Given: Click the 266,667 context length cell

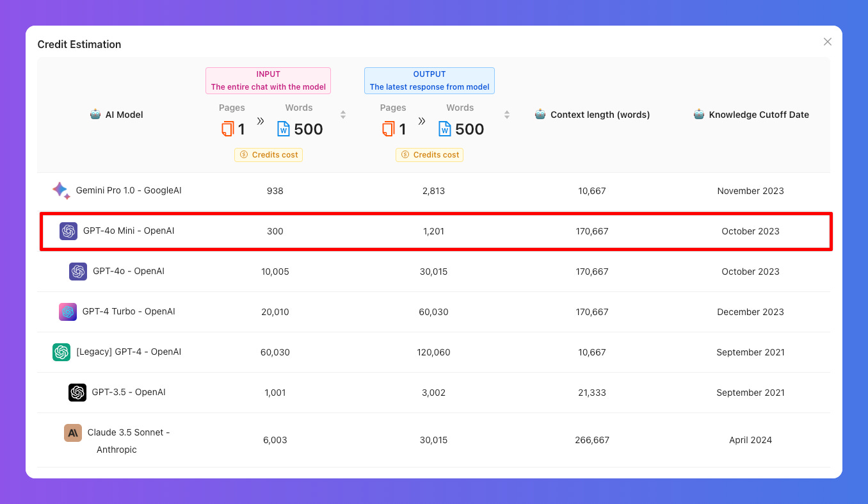Looking at the screenshot, I should click(x=592, y=440).
